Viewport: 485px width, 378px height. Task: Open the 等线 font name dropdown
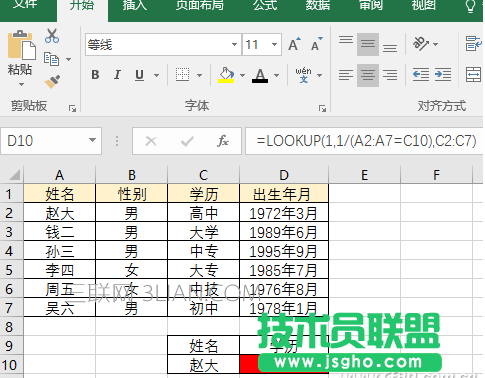(234, 44)
